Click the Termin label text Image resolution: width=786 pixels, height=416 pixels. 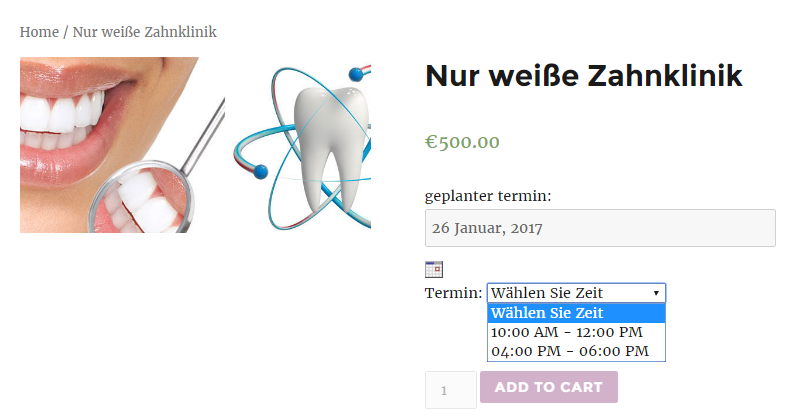tap(453, 293)
